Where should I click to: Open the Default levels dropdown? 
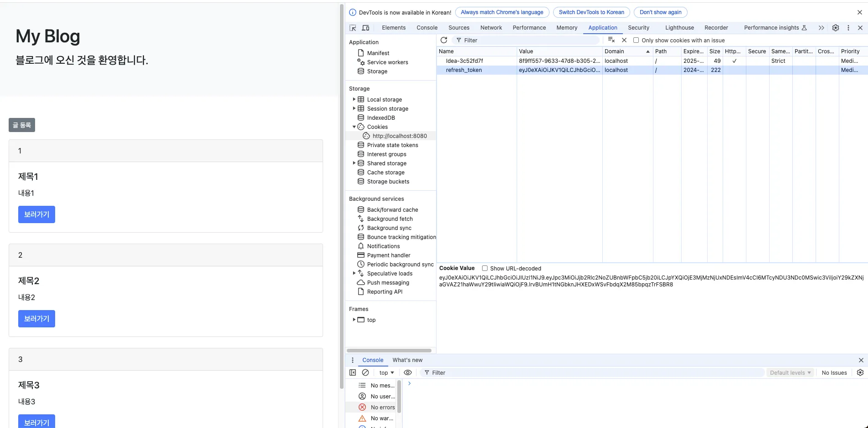point(790,372)
